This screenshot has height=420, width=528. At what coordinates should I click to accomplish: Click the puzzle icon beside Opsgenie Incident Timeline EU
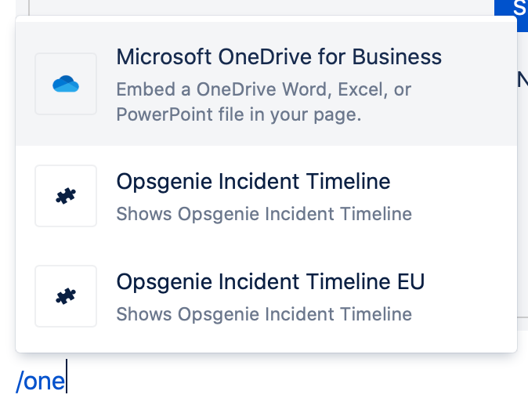pyautogui.click(x=66, y=296)
